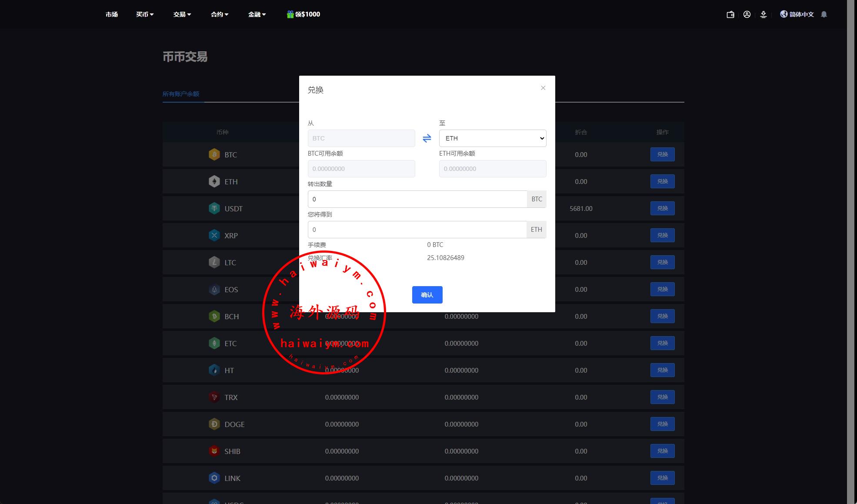Select the 所有账户余额 tab
The height and width of the screenshot is (504, 857).
181,94
